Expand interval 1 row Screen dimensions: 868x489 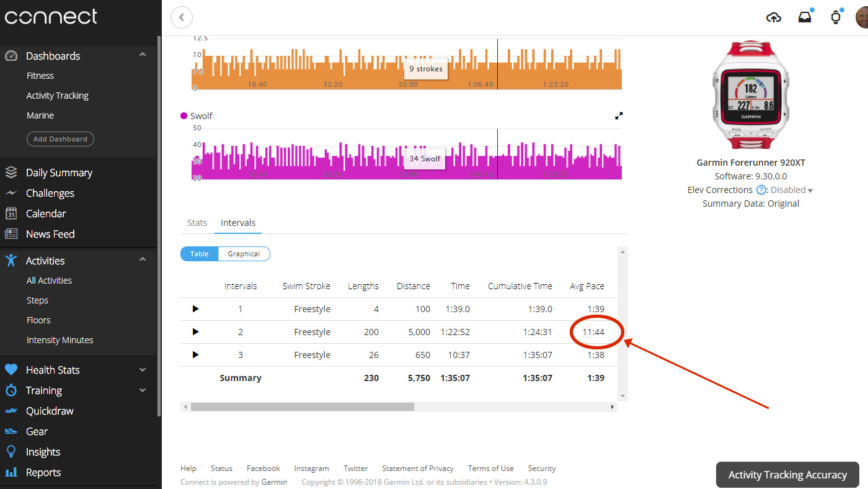tap(195, 309)
